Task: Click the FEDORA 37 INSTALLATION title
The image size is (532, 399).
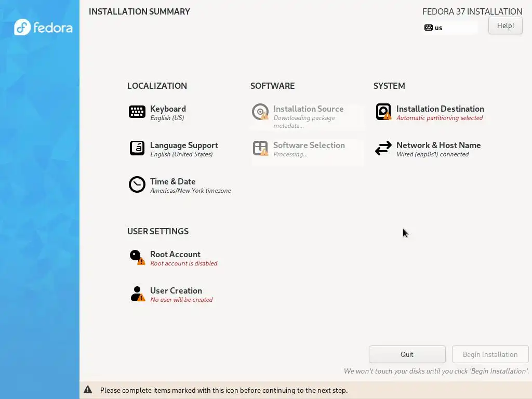Action: (x=472, y=11)
